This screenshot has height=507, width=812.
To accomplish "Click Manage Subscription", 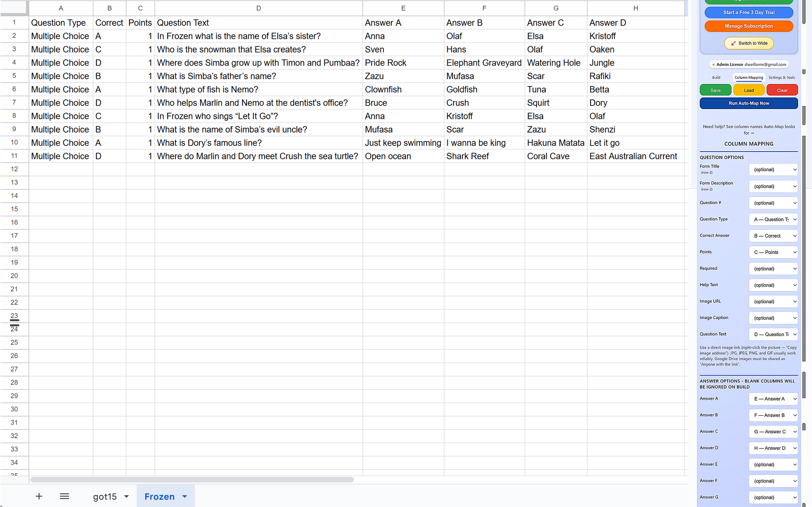I will click(x=749, y=26).
